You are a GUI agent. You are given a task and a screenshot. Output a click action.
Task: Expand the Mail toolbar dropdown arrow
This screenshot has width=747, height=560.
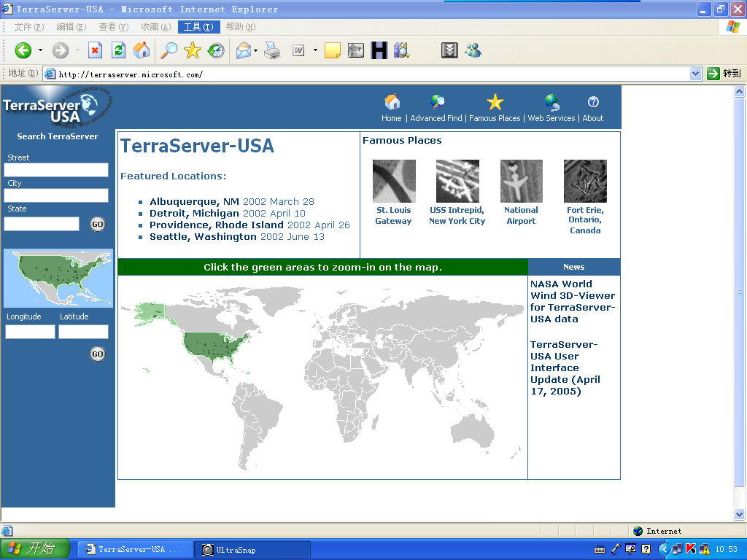tap(255, 50)
